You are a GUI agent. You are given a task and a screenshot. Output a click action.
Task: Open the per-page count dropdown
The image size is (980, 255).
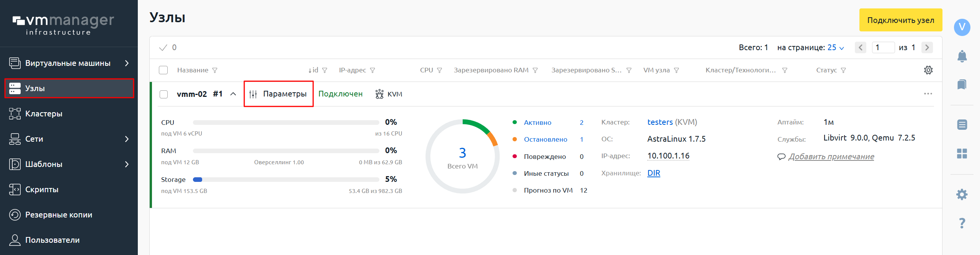836,48
